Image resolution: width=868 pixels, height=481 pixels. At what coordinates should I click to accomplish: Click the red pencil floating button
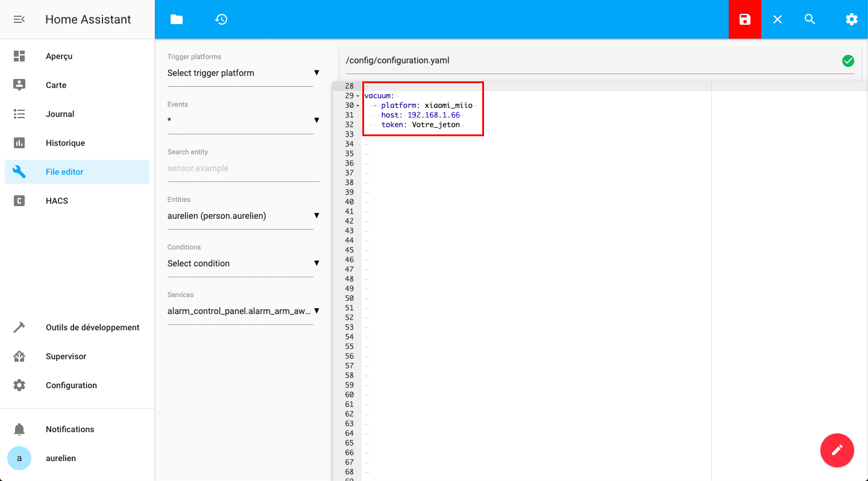click(x=837, y=450)
